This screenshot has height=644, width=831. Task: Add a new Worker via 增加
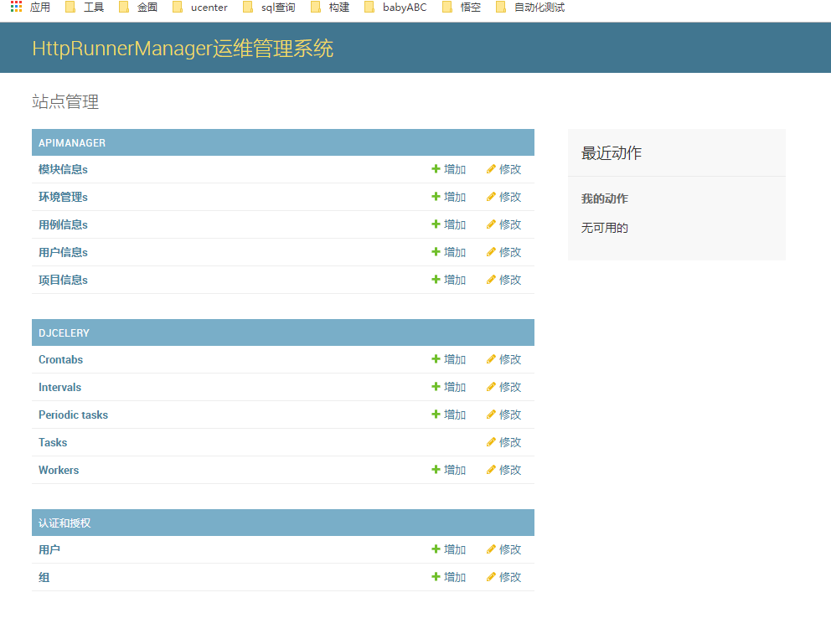(448, 470)
